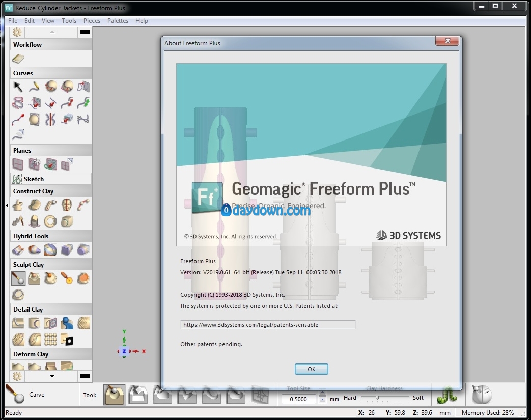
Task: Collapse the Hybrid Tools section header
Action: coord(51,236)
